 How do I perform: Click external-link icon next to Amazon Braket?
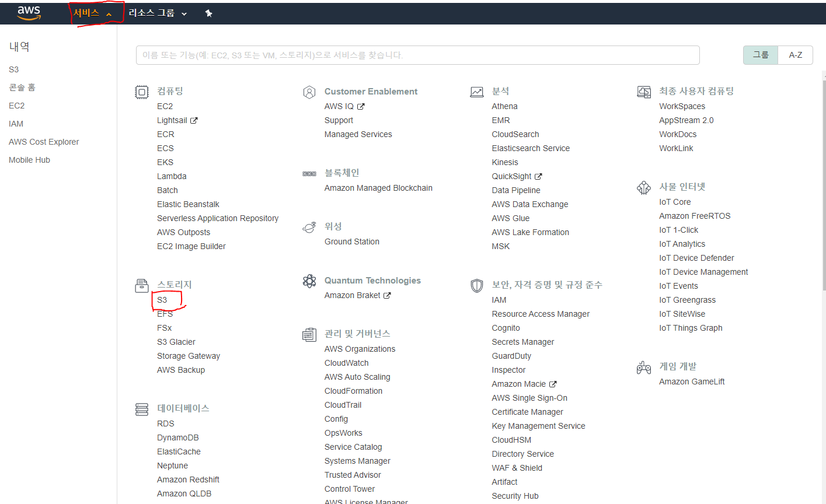pyautogui.click(x=387, y=296)
